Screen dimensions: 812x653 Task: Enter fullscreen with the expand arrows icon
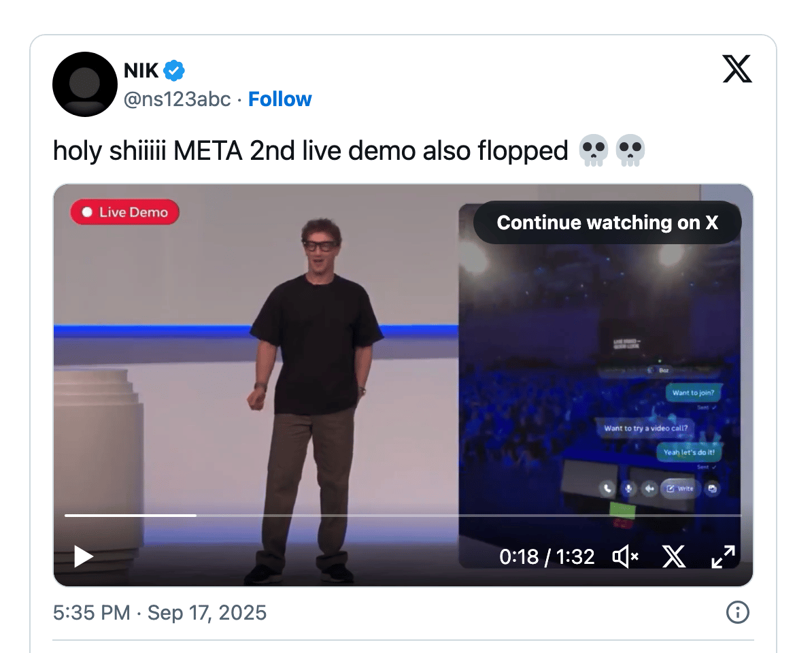click(723, 556)
